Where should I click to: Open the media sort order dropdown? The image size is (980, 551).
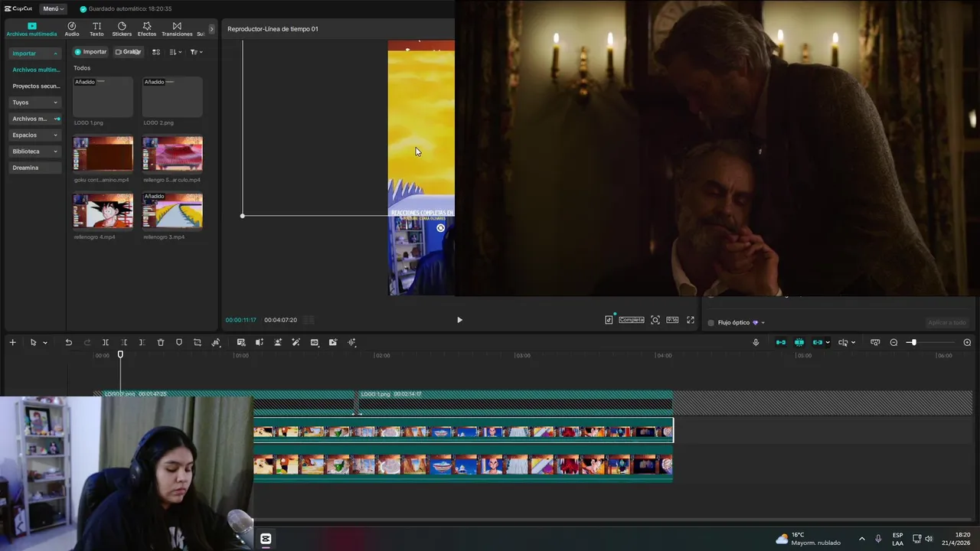pyautogui.click(x=175, y=52)
